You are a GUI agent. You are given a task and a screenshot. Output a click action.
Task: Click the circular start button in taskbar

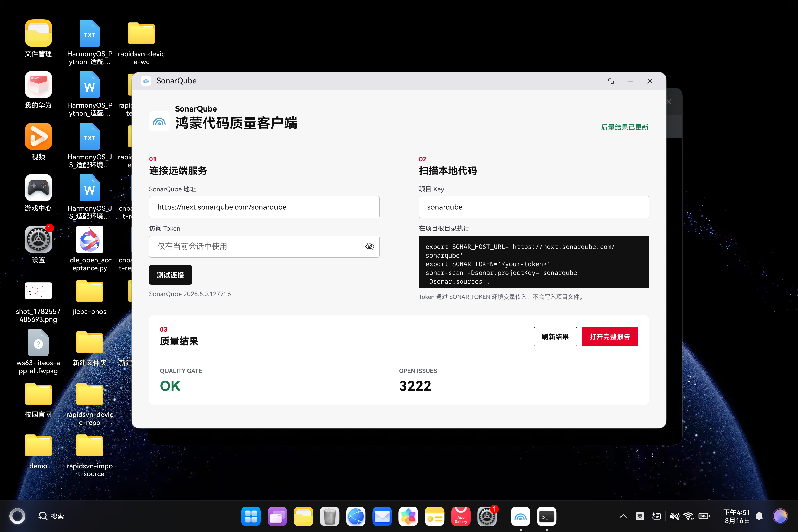pos(17,516)
